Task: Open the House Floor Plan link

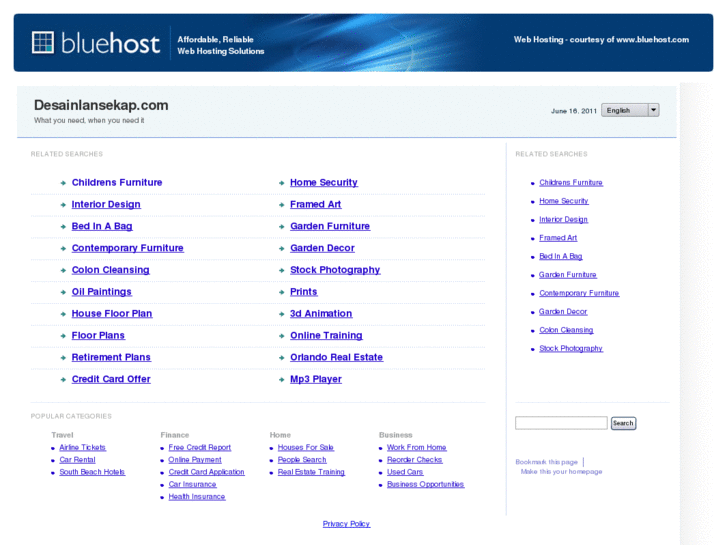Action: point(112,314)
